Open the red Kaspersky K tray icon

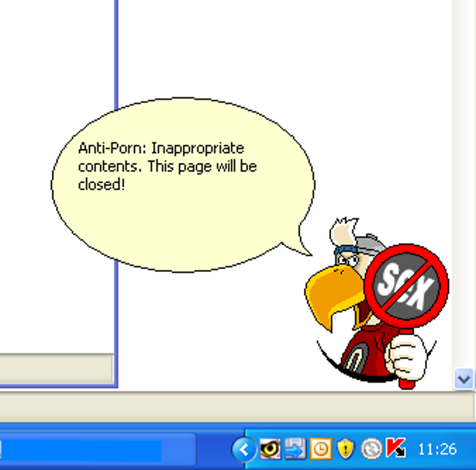tap(396, 448)
